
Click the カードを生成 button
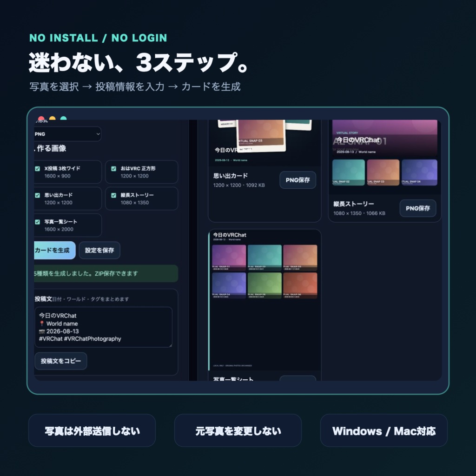55,250
